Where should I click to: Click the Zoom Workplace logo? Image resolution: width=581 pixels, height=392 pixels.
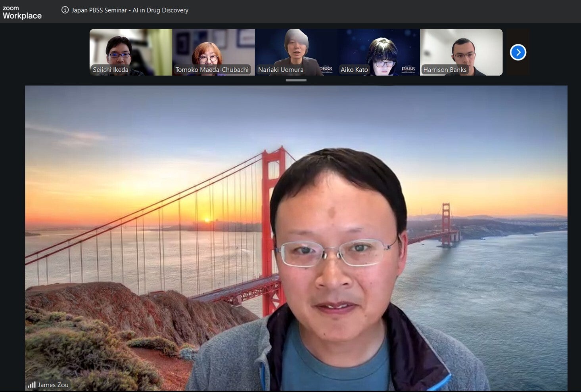22,13
